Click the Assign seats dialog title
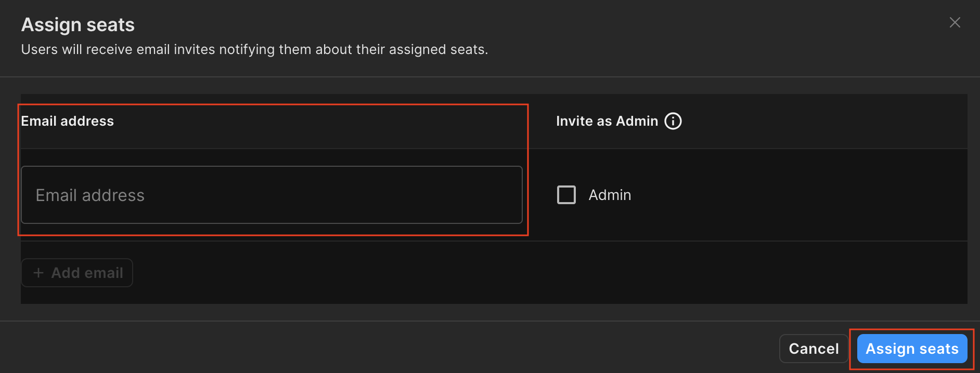The image size is (980, 373). [x=78, y=25]
